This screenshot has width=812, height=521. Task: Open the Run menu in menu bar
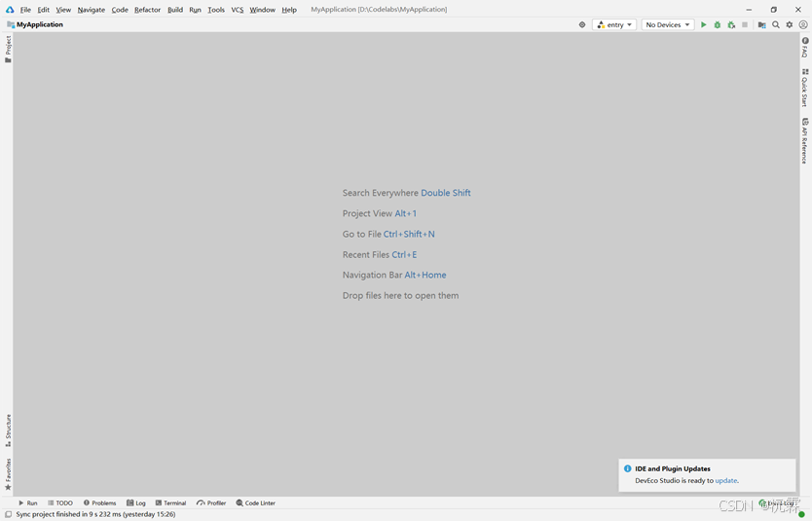tap(196, 10)
